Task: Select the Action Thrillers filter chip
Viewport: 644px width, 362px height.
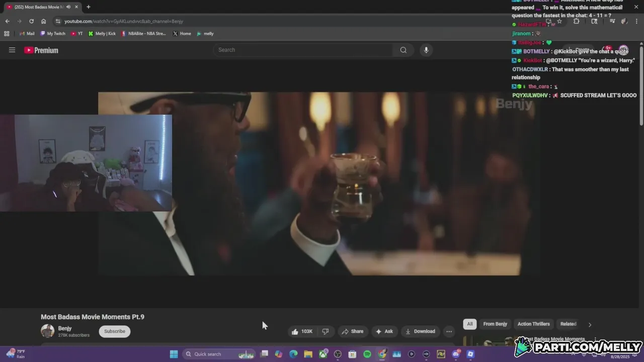Action: (534, 324)
